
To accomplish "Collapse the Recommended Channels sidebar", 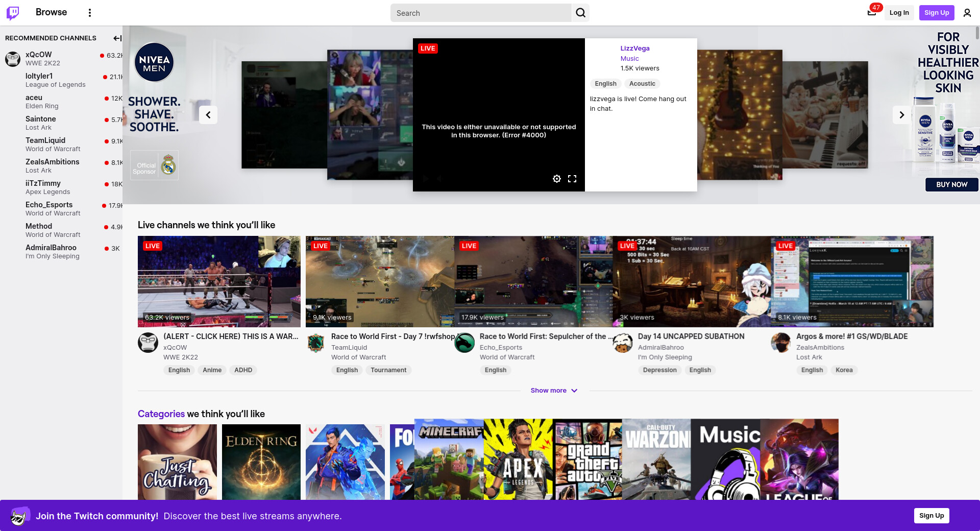I will (117, 38).
